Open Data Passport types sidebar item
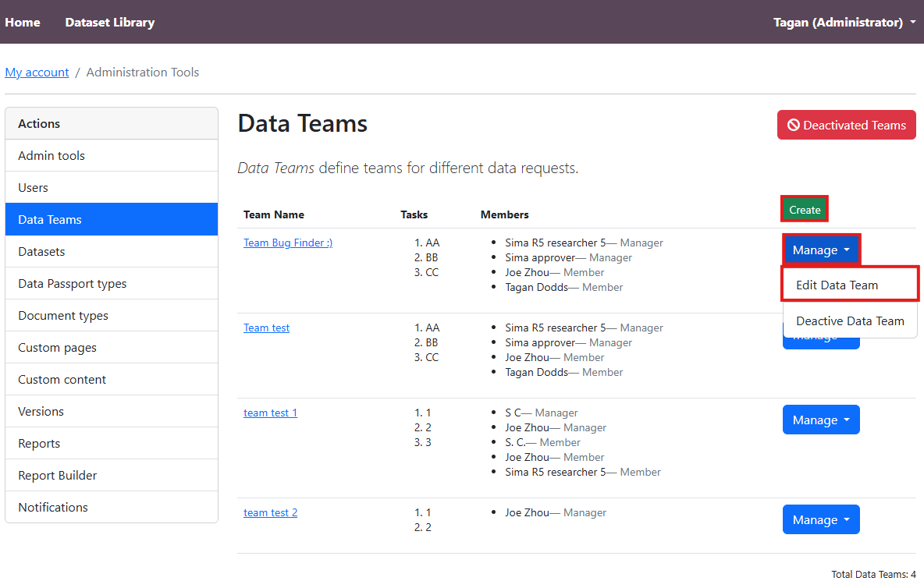The image size is (924, 588). 72,283
